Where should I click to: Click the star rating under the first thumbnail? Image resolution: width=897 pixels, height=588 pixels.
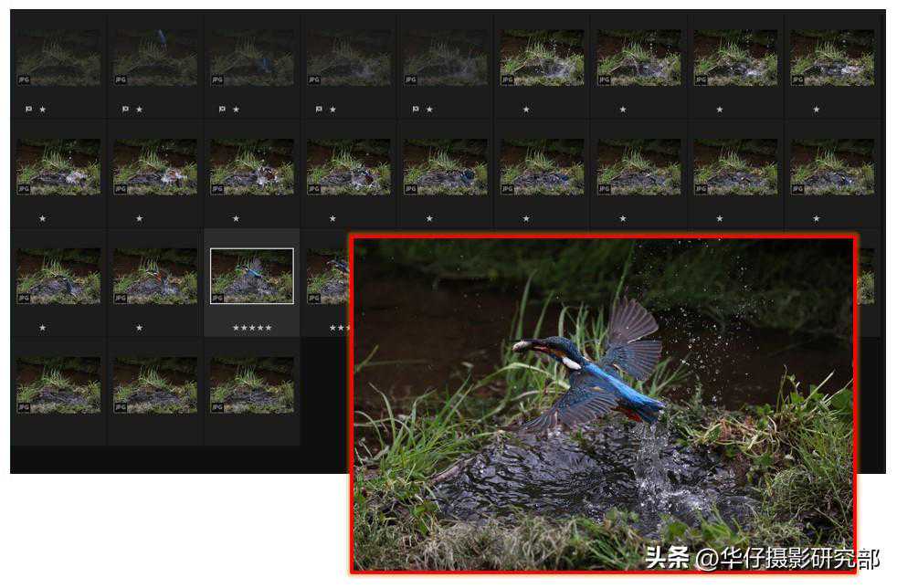(42, 109)
